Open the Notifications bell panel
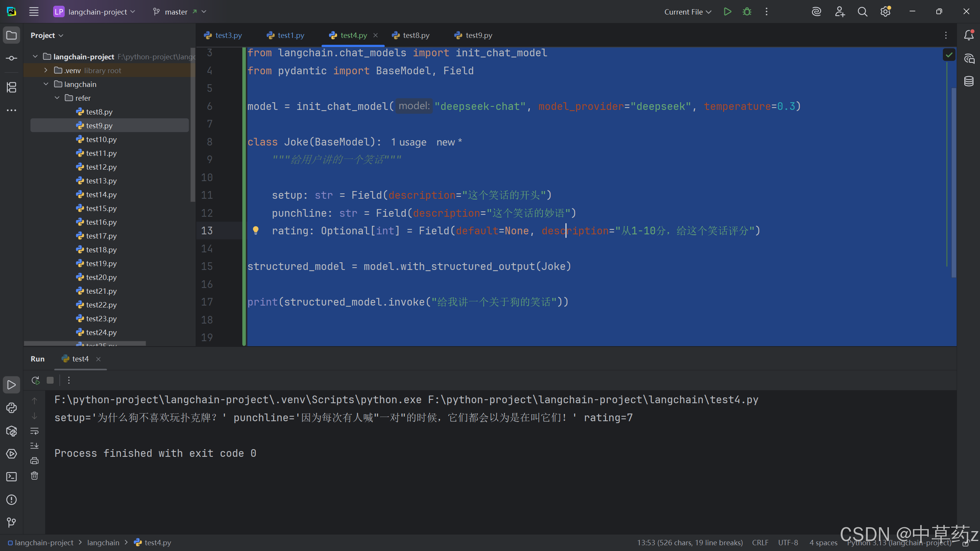Image resolution: width=980 pixels, height=551 pixels. [x=969, y=35]
